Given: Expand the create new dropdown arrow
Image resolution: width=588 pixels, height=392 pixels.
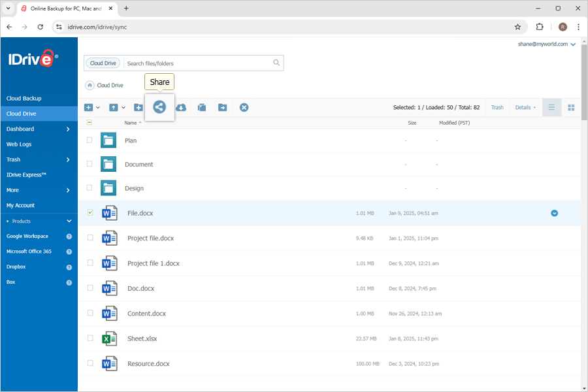Looking at the screenshot, I should tap(98, 108).
